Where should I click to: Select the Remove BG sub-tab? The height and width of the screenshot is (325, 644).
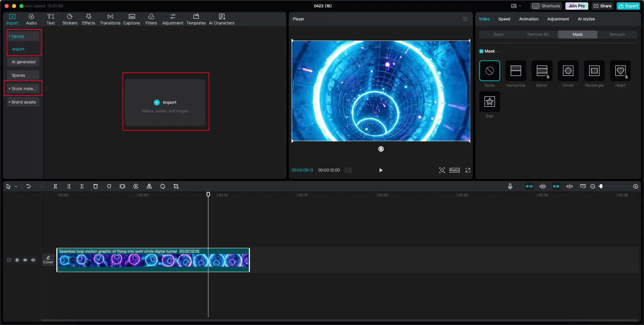[x=538, y=35]
